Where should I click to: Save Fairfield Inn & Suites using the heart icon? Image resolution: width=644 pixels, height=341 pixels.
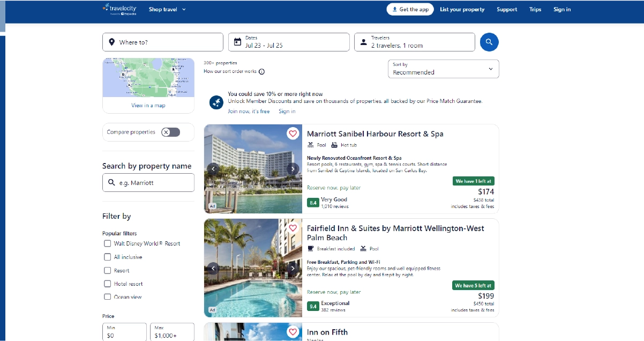click(293, 227)
